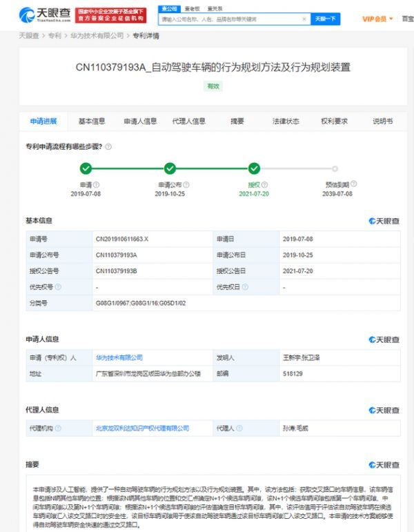Click the 申请公布 step green checkmark

click(170, 168)
